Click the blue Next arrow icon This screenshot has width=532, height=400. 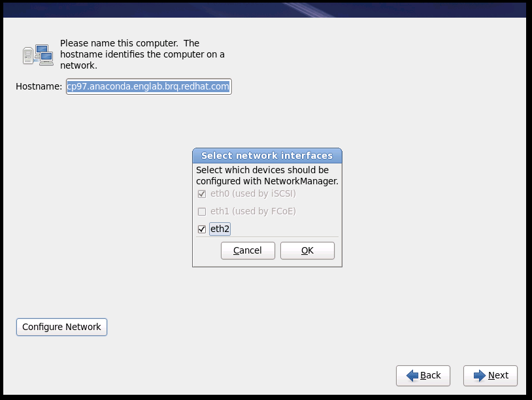coord(480,376)
